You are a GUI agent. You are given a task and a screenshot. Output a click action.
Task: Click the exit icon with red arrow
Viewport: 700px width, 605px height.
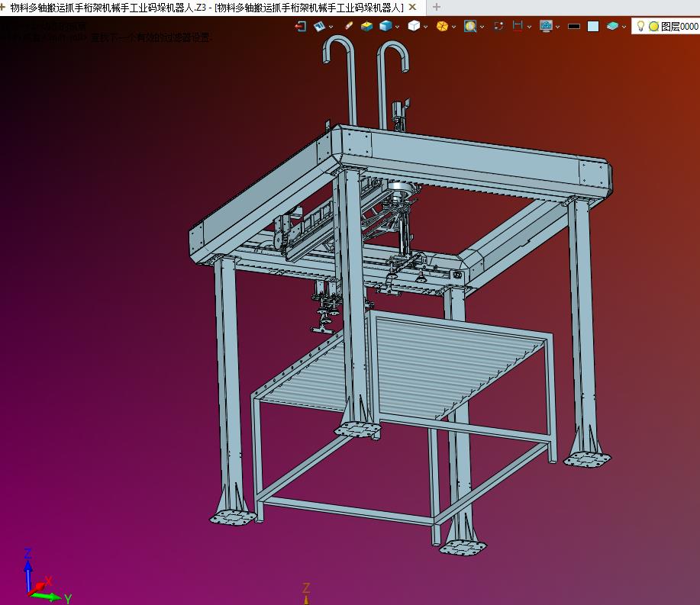[x=301, y=27]
